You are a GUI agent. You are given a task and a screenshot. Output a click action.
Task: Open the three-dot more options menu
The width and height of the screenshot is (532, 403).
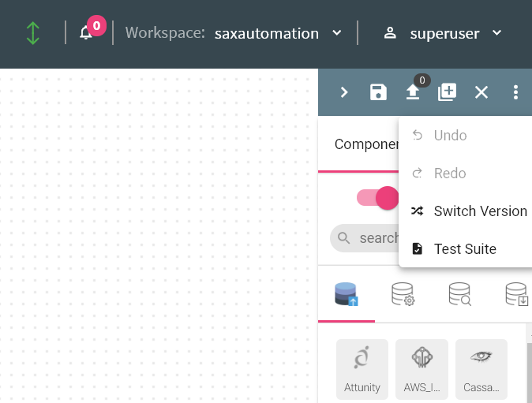click(x=515, y=92)
